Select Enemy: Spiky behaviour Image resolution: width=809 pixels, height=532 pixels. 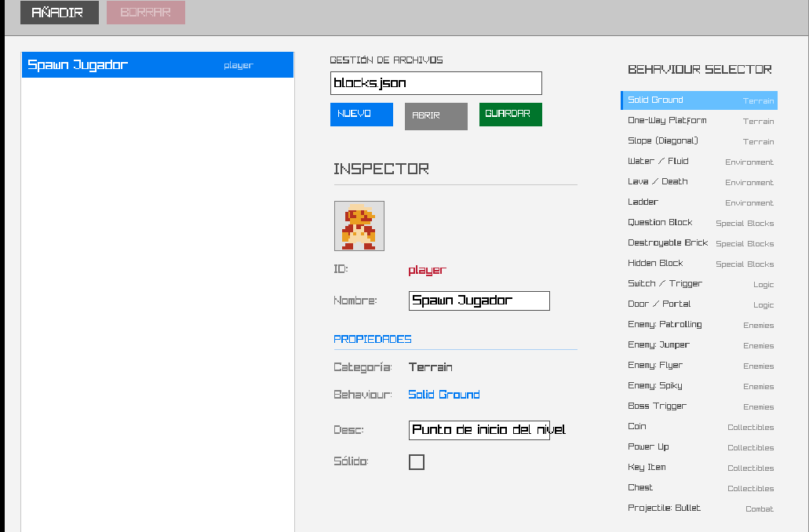pyautogui.click(x=699, y=386)
